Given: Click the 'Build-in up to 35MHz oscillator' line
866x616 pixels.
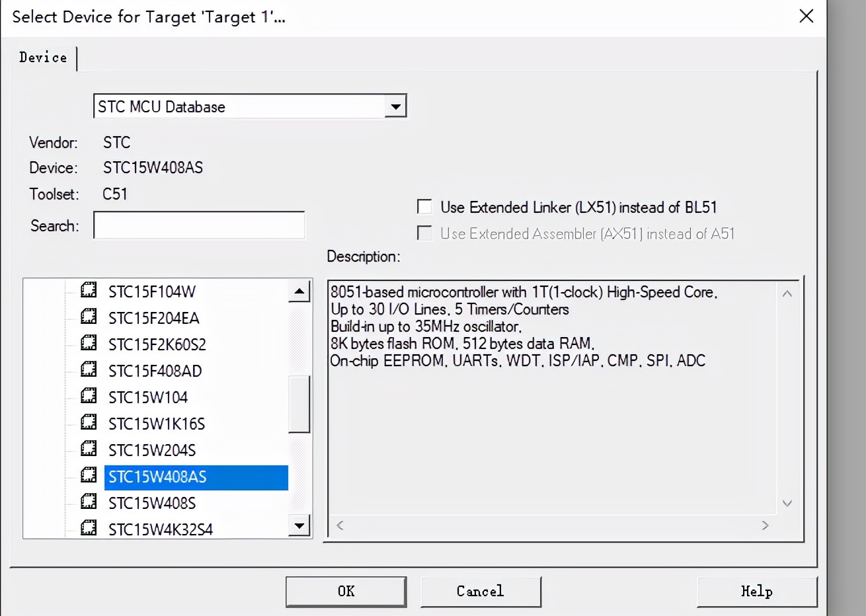Looking at the screenshot, I should click(426, 327).
